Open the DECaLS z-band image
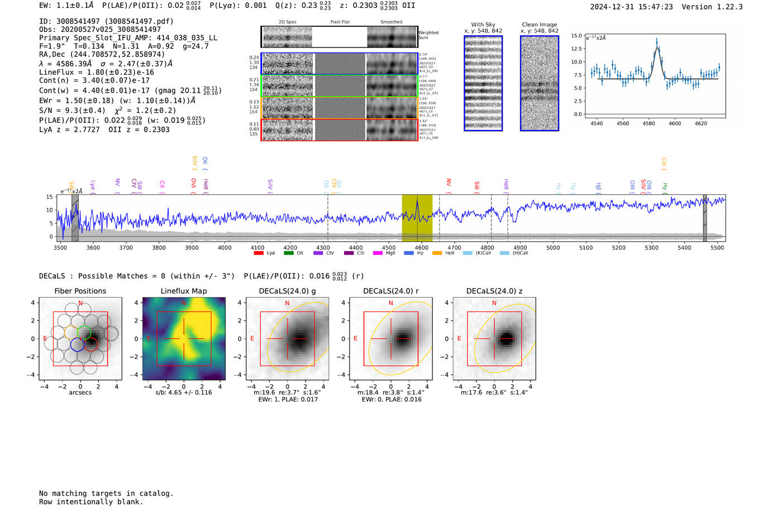The image size is (782, 532). click(x=494, y=339)
